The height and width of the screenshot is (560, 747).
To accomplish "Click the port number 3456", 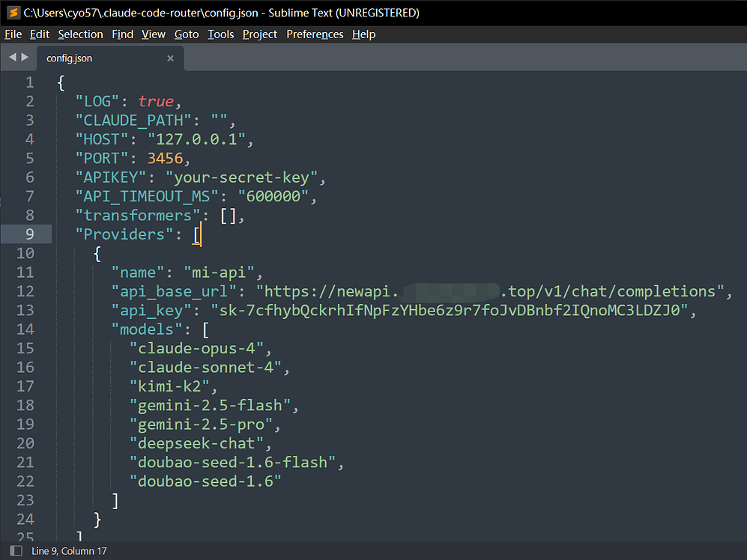I will point(166,159).
